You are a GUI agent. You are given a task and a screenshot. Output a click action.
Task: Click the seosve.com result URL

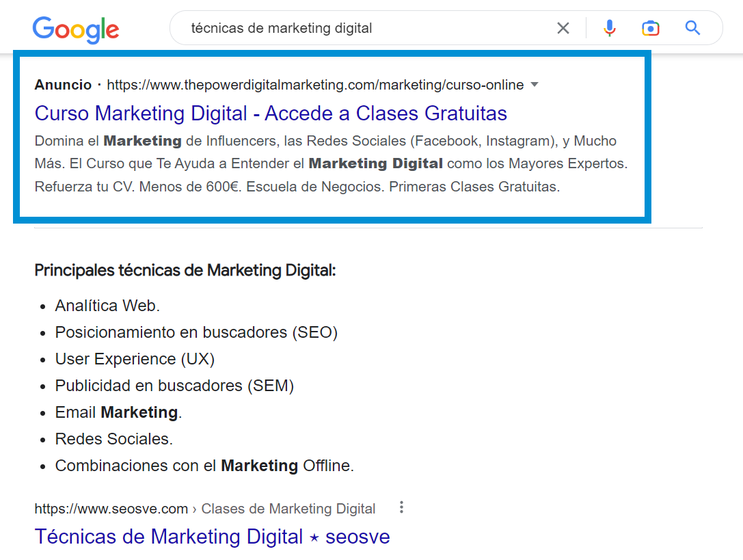(x=111, y=509)
